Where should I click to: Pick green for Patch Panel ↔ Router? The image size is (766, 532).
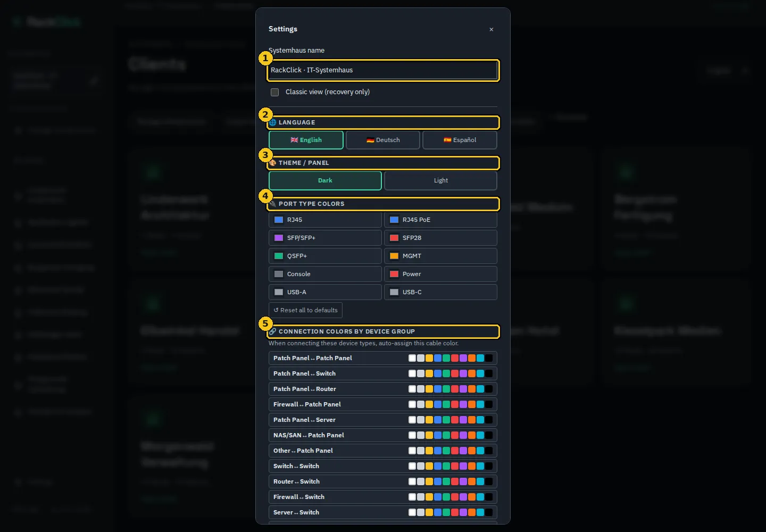click(x=446, y=389)
